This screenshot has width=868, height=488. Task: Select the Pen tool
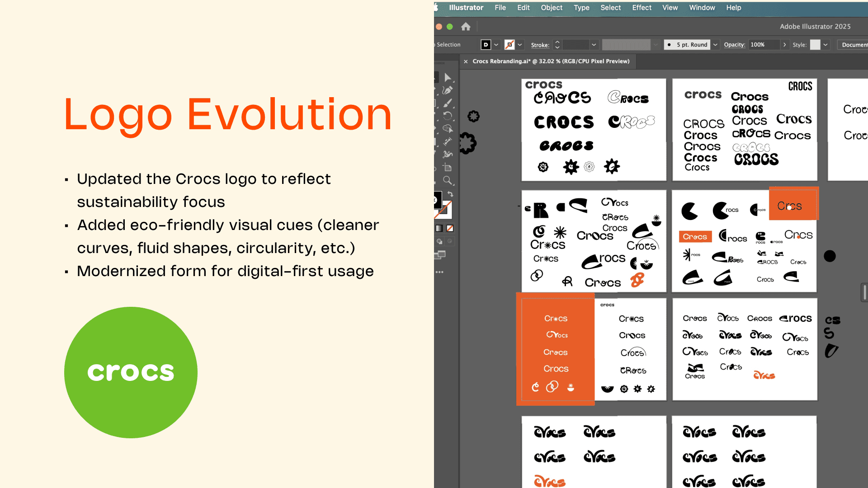448,90
